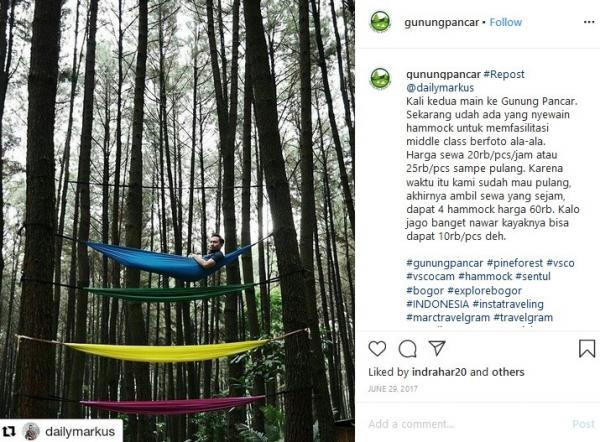The image size is (600, 442).
Task: Open the #explorebogor hashtag
Action: [x=484, y=290]
